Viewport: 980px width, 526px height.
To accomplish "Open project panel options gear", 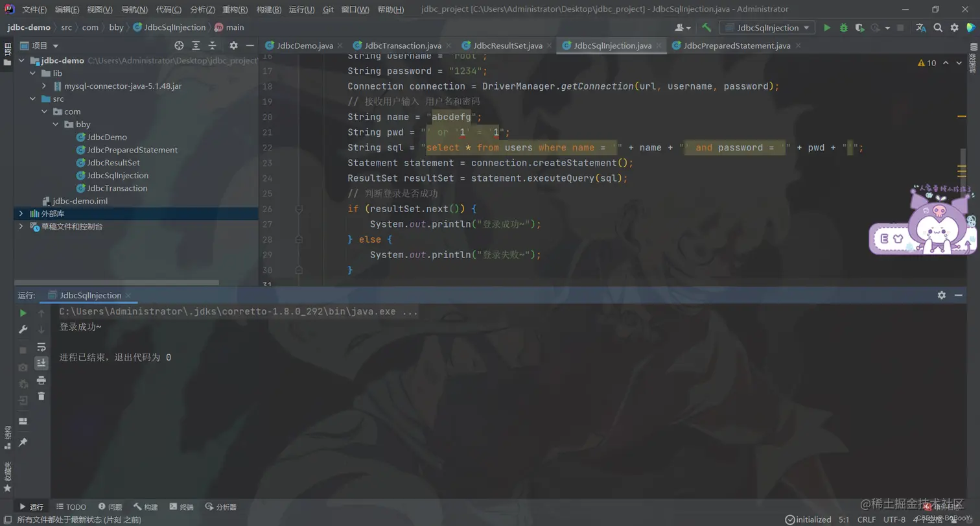I will (x=233, y=45).
